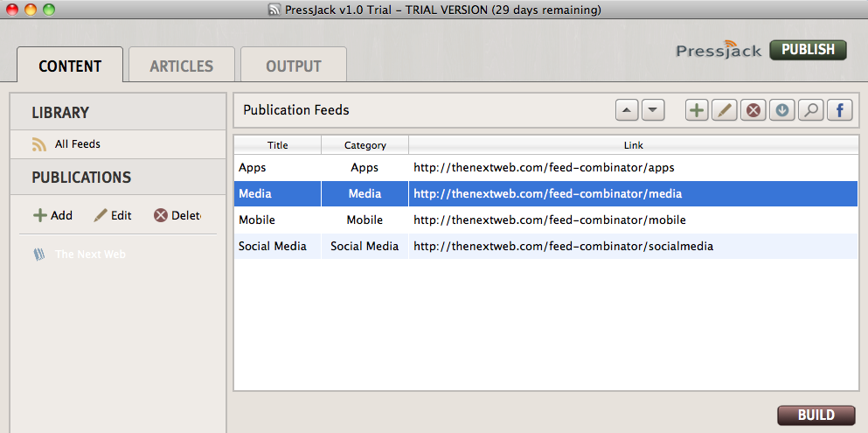This screenshot has width=868, height=433.
Task: Sort feeds by Category column header
Action: click(x=365, y=145)
